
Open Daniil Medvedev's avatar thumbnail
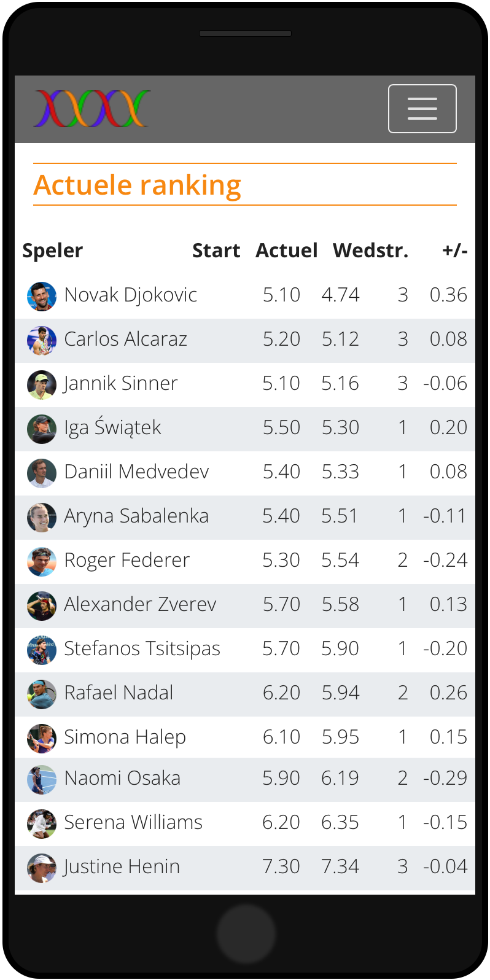[x=42, y=473]
